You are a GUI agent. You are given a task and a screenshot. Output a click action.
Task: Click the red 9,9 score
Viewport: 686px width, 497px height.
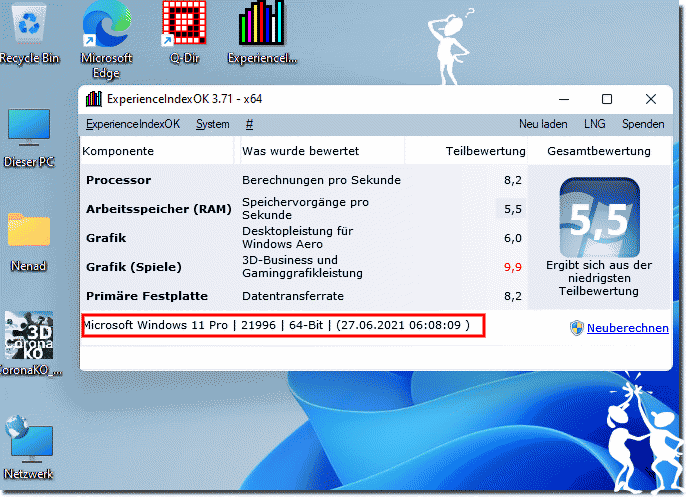click(513, 267)
